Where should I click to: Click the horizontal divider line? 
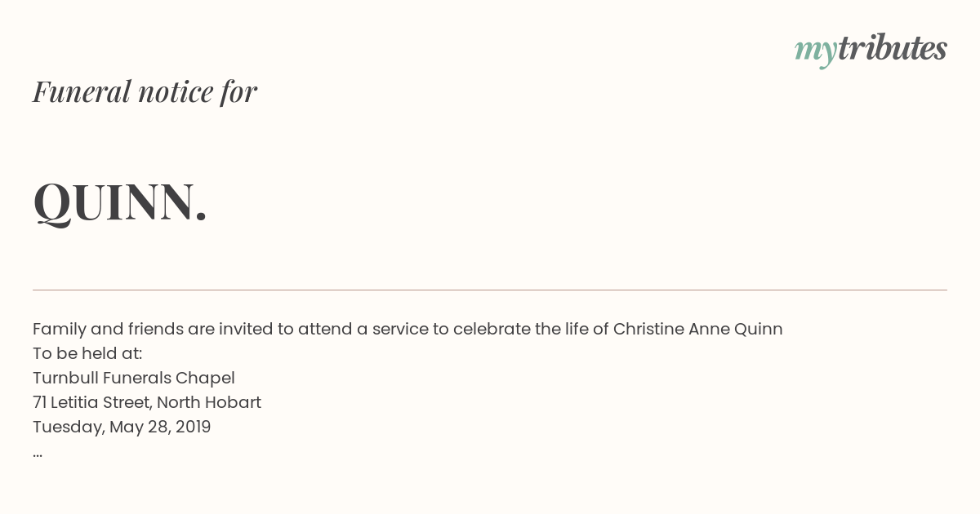click(490, 290)
